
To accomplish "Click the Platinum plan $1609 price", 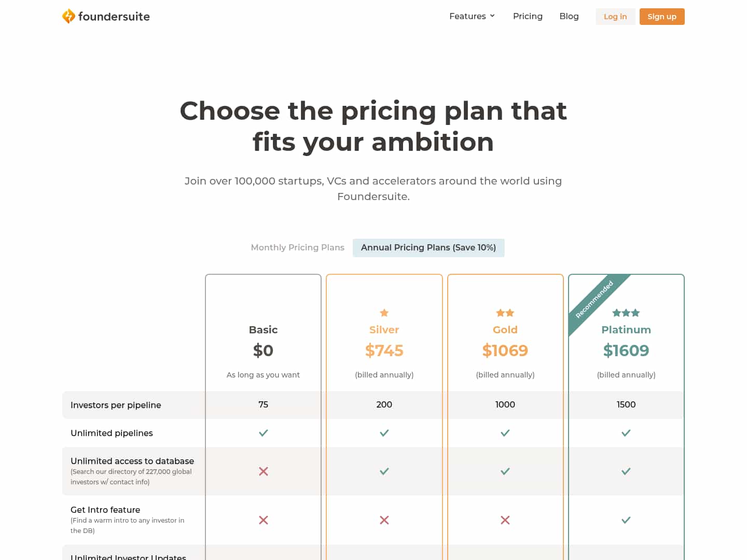I will point(626,351).
